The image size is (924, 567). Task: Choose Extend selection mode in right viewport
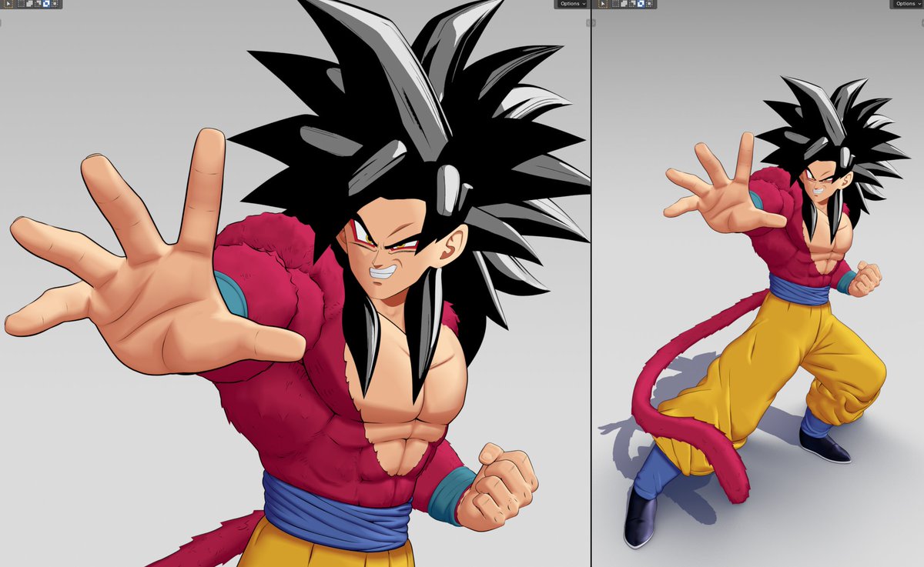[624, 4]
